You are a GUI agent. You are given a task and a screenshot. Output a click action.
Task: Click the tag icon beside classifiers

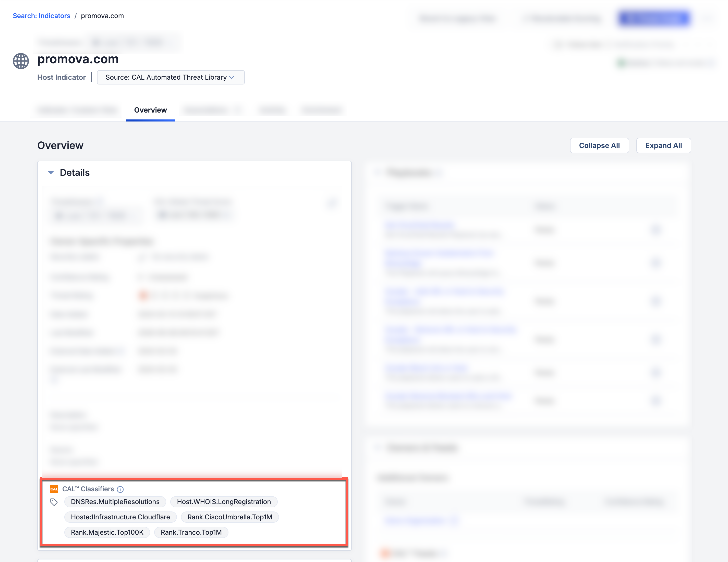click(54, 502)
